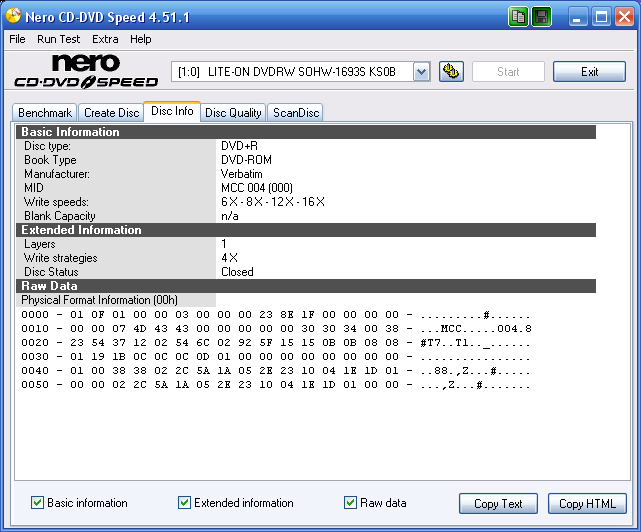Select the disc type value DVD+R
Screen dimensions: 641x532
tap(239, 146)
